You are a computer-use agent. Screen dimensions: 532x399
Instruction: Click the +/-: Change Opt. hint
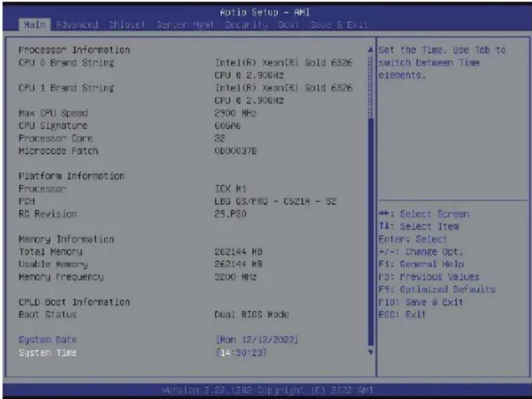coord(421,252)
